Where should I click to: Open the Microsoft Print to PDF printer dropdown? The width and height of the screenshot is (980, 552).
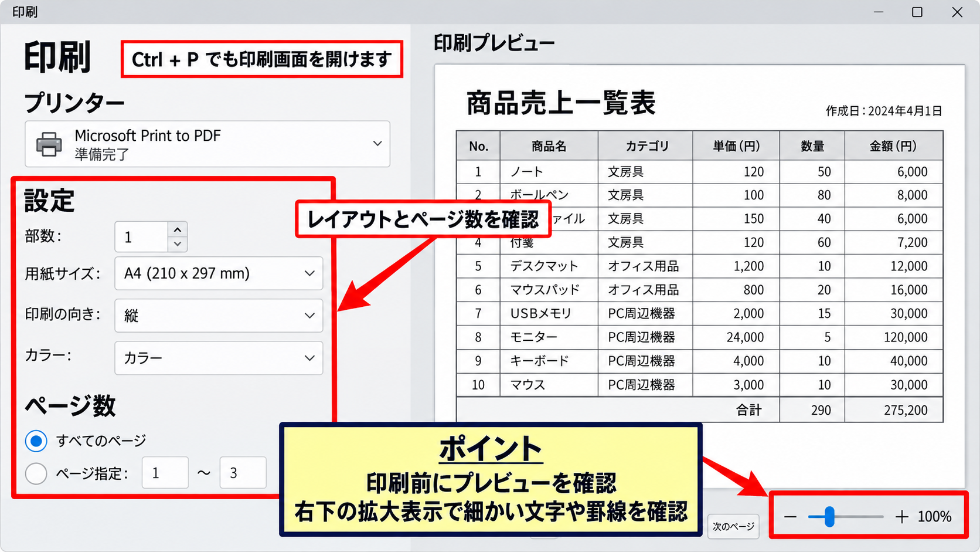207,144
